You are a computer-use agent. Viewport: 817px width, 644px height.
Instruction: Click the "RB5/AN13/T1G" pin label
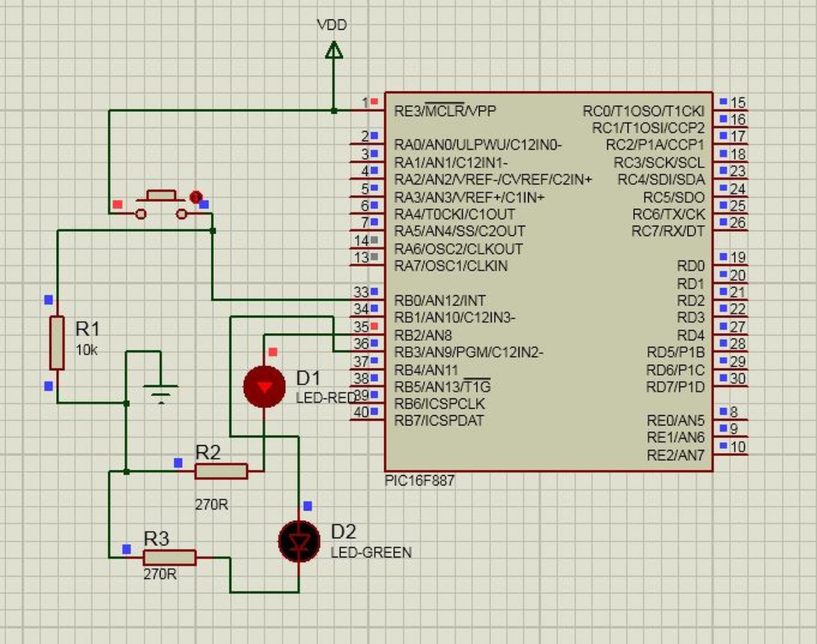pyautogui.click(x=442, y=387)
